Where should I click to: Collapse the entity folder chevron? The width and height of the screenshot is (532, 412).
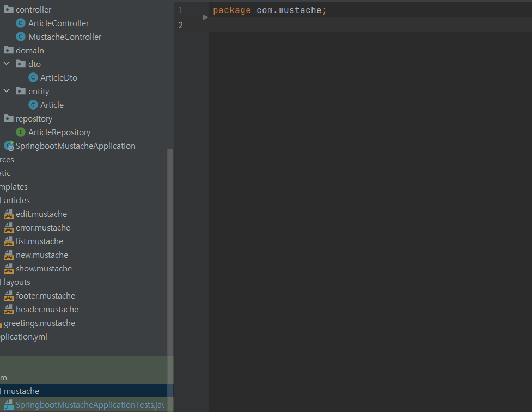7,90
